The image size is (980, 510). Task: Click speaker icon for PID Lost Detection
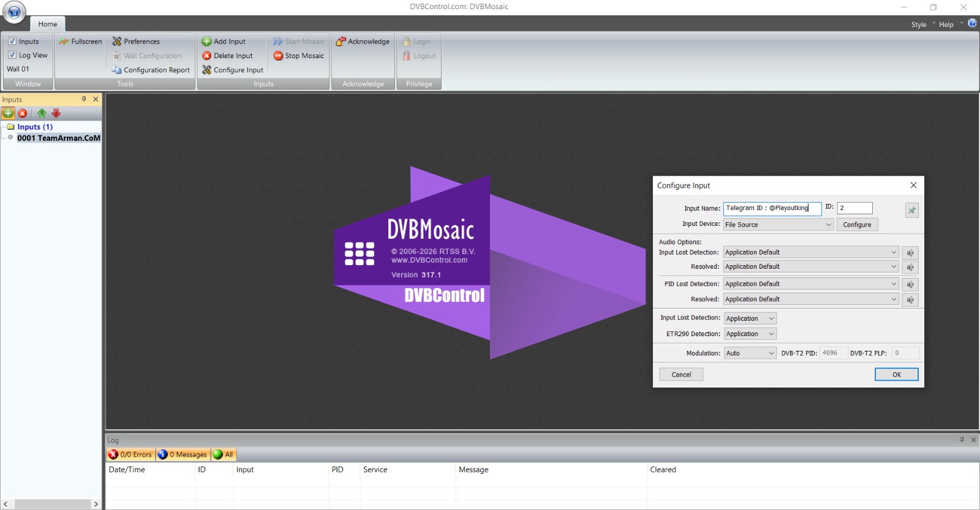[910, 284]
